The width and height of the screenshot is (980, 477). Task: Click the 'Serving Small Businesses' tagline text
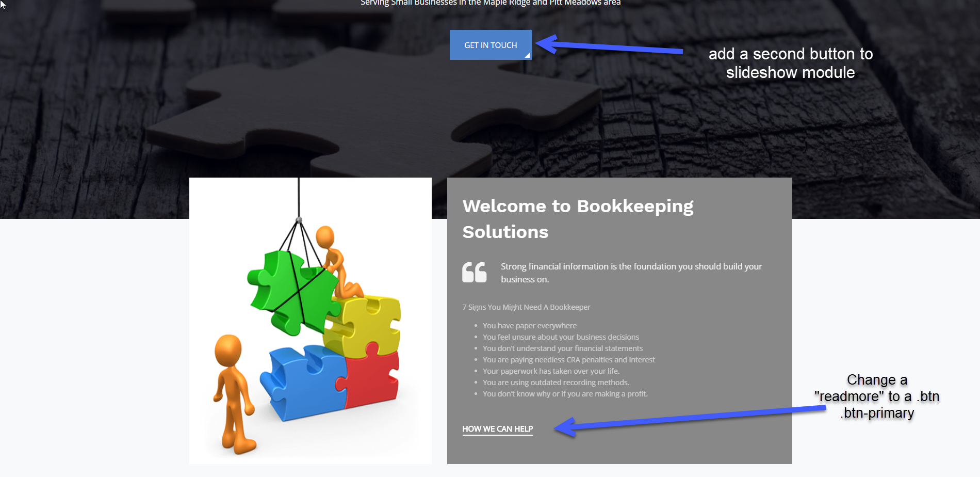[x=491, y=3]
